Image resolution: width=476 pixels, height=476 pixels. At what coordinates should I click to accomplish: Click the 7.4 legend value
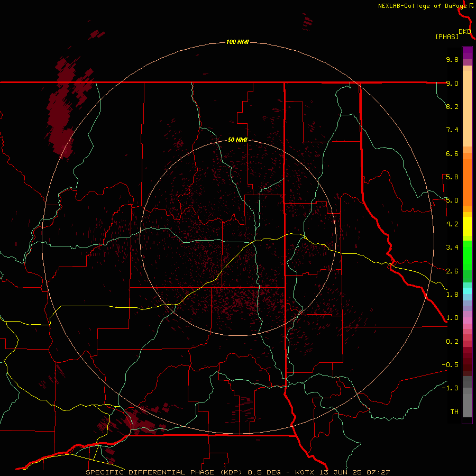click(x=452, y=130)
